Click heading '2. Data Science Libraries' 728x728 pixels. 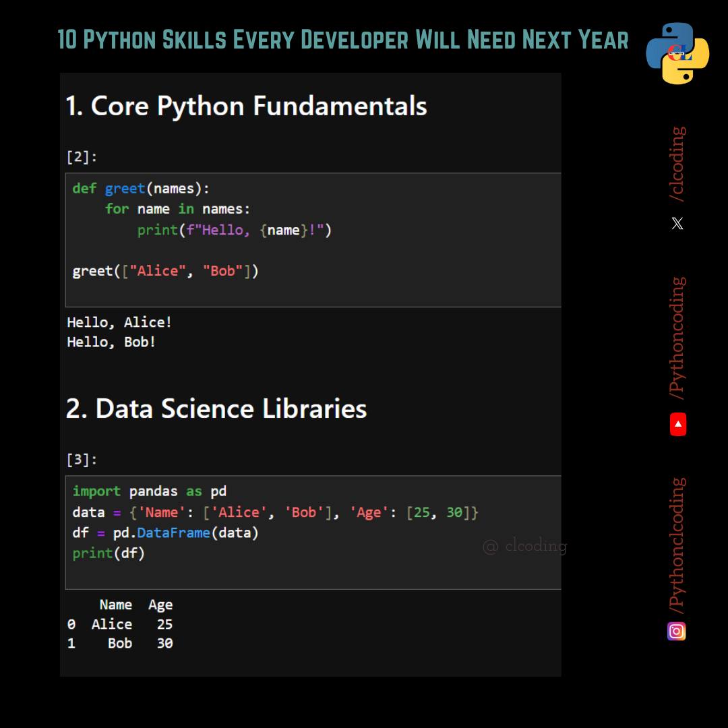coord(216,408)
